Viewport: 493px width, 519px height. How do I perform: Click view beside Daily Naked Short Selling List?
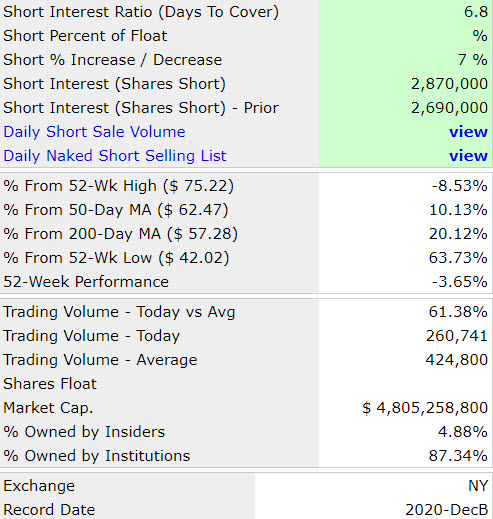pyautogui.click(x=468, y=156)
